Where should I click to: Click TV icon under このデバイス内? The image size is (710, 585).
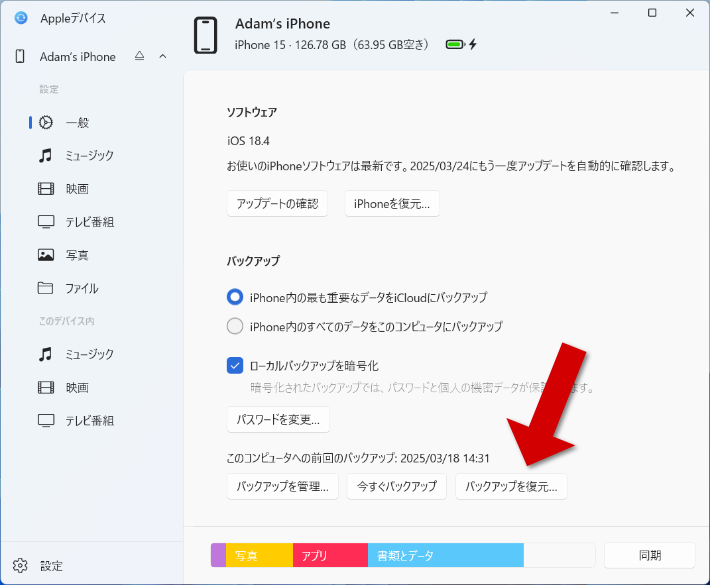pyautogui.click(x=46, y=421)
